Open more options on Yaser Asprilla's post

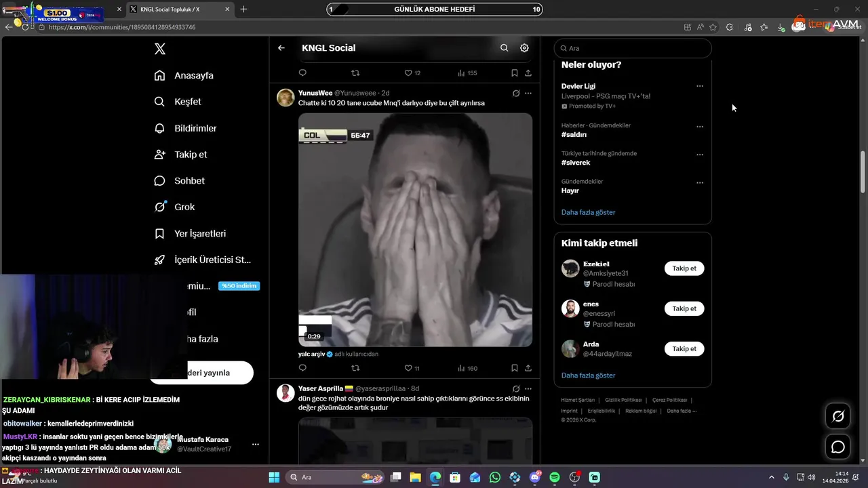[528, 388]
